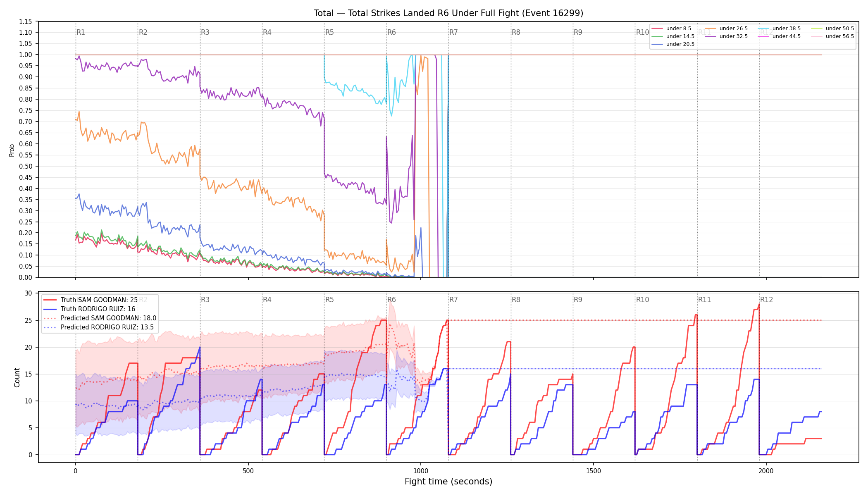Click 'Predicted SAM GOODMAN: 18.0' legend label
The width and height of the screenshot is (868, 496).
pyautogui.click(x=108, y=318)
